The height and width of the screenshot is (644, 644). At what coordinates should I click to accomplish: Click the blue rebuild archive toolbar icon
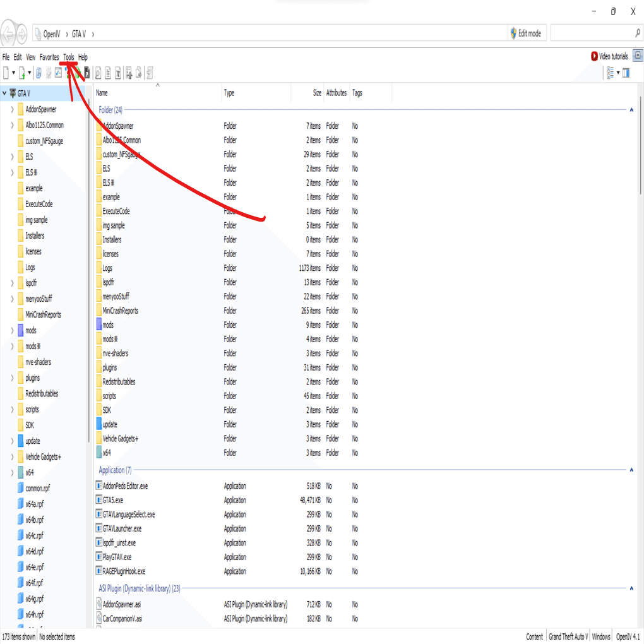(x=39, y=73)
